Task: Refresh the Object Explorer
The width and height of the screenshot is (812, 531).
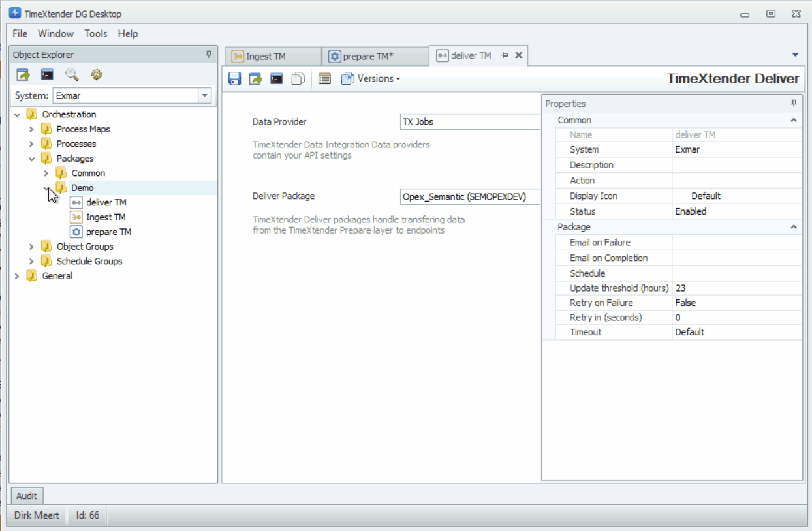Action: [96, 74]
